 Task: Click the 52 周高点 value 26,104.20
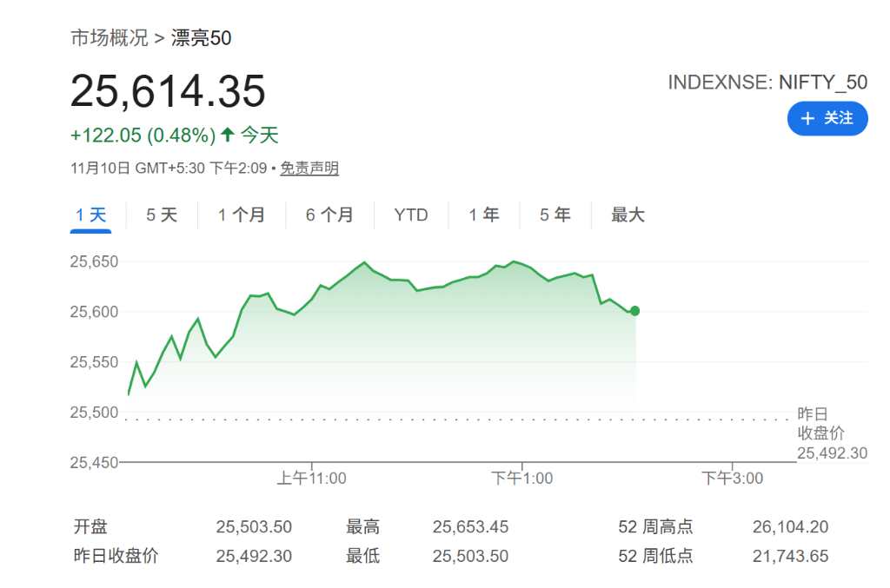point(789,526)
